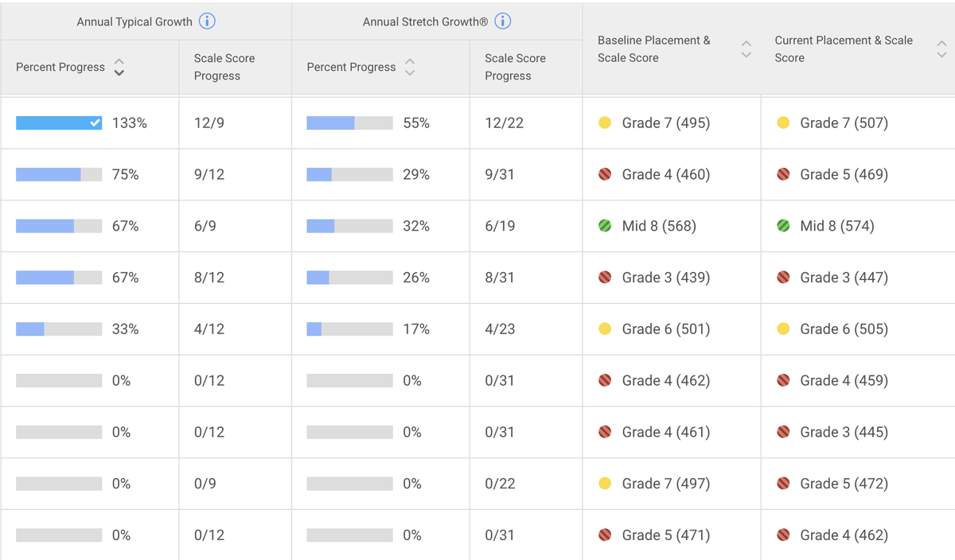Screen dimensions: 955x560
Task: Click the 133% percent value
Action: tap(130, 122)
